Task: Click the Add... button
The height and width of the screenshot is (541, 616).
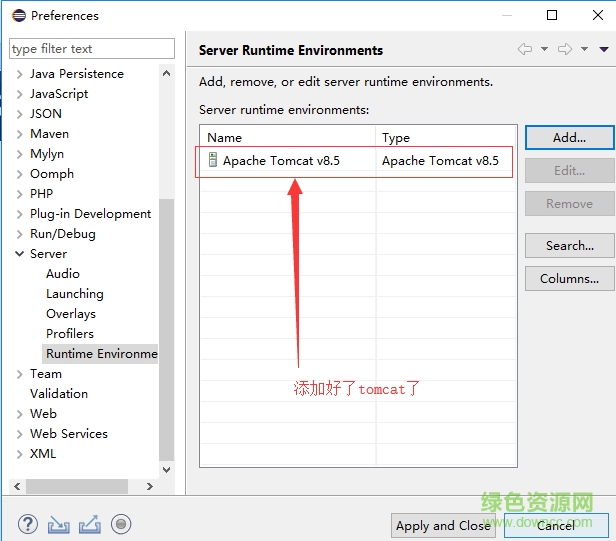Action: [x=569, y=138]
